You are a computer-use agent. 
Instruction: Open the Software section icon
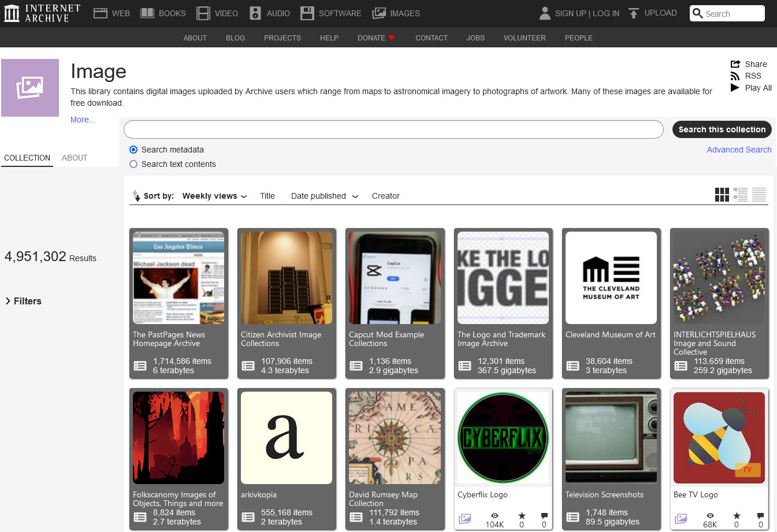[307, 13]
